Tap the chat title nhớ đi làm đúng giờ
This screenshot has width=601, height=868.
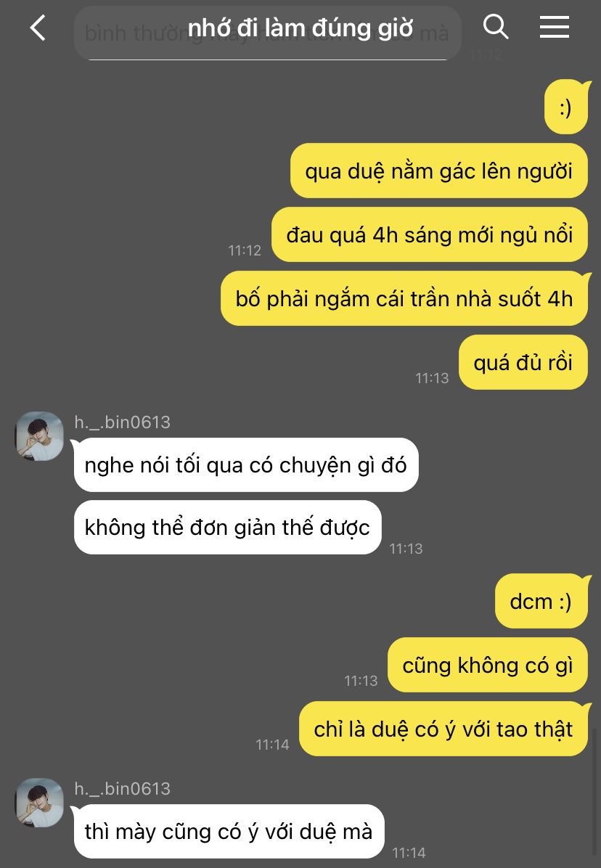tap(300, 28)
